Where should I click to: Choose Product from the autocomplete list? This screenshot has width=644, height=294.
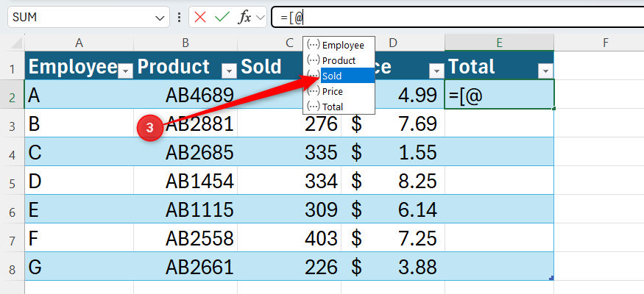coord(339,60)
